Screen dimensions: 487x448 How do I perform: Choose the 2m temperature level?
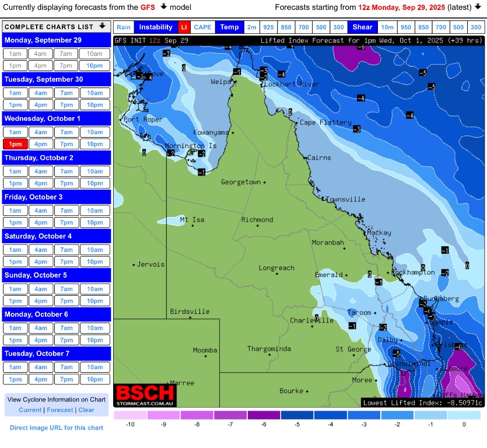[x=251, y=27]
